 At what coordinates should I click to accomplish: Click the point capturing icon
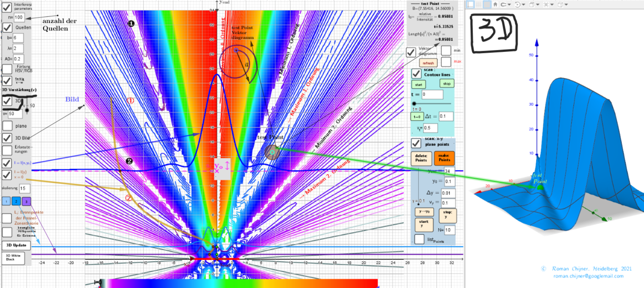(x=503, y=4)
